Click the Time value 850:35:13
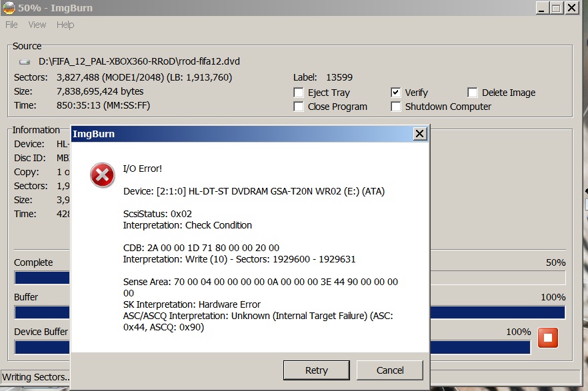 pos(103,106)
